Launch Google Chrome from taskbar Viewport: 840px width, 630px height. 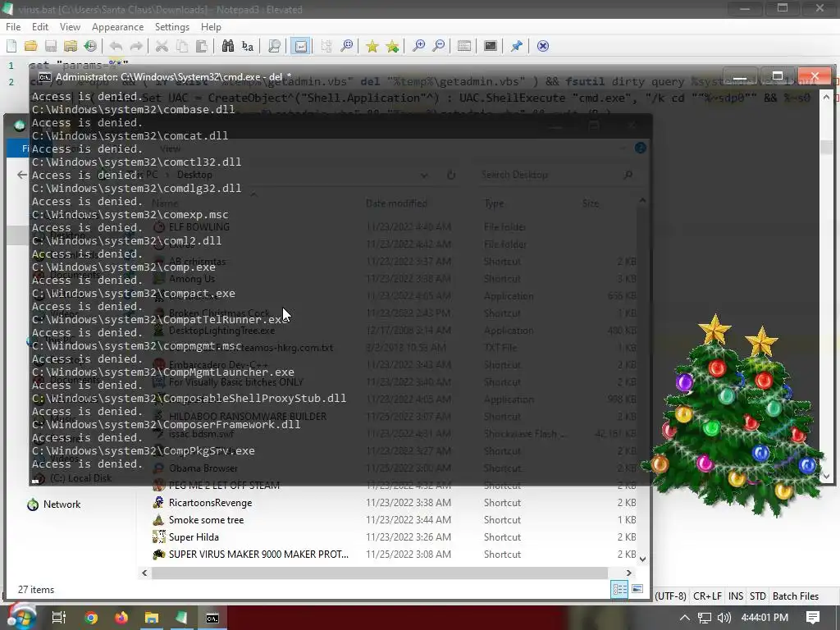[91, 618]
